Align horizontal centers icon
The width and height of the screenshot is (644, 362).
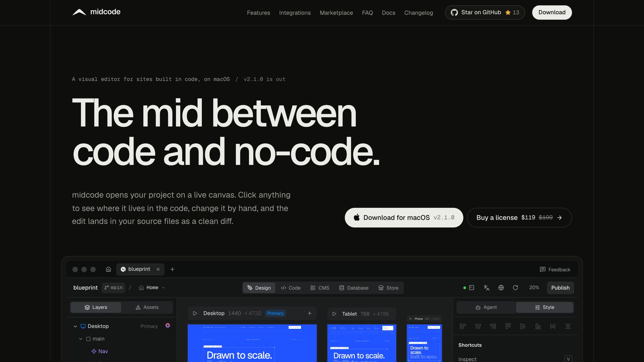coord(478,326)
